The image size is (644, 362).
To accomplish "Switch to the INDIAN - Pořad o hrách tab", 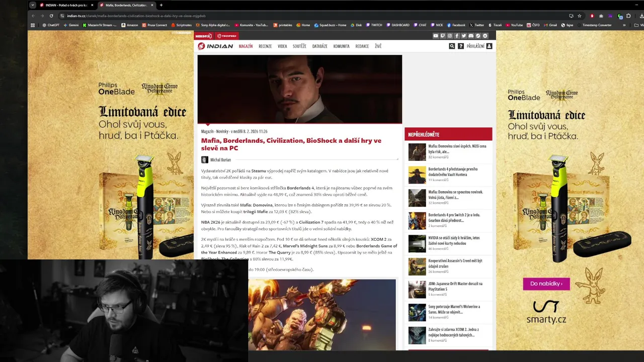I will tap(65, 5).
